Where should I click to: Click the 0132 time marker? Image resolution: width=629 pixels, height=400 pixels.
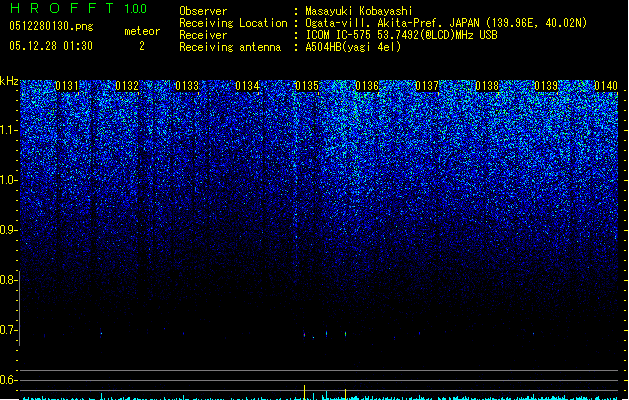[x=127, y=86]
